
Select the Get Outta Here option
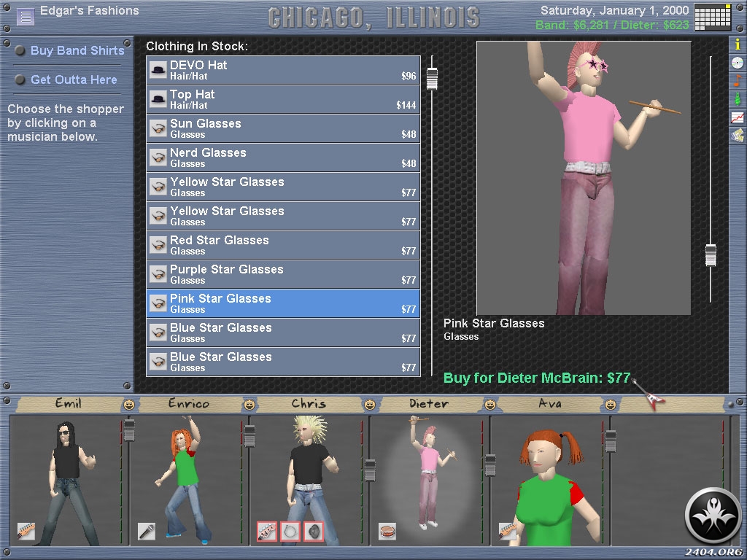pyautogui.click(x=74, y=80)
